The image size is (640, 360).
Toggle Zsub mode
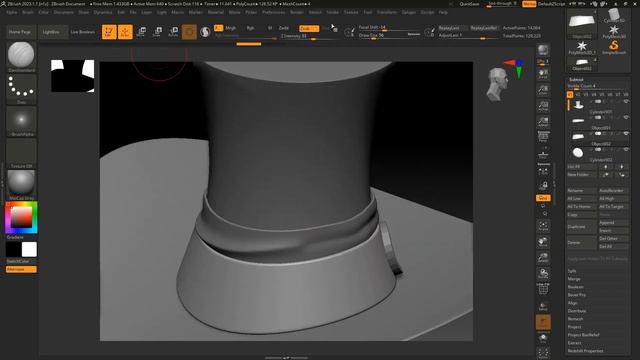(x=309, y=28)
